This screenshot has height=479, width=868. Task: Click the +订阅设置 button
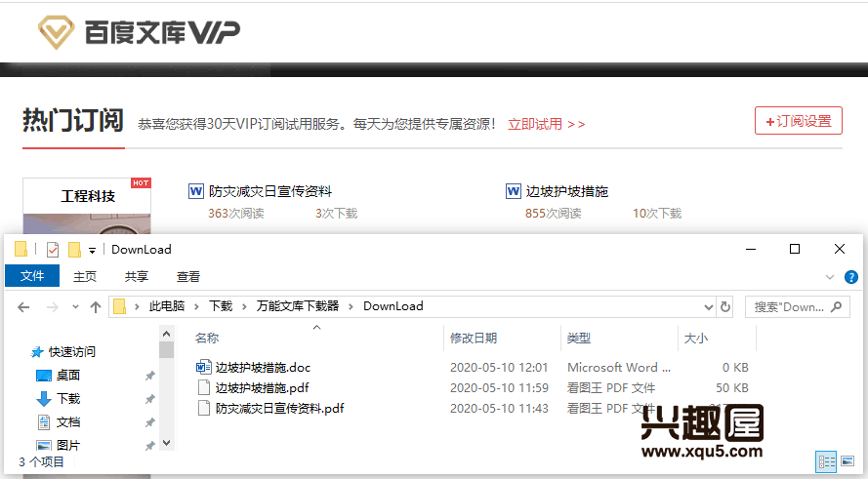coord(799,121)
